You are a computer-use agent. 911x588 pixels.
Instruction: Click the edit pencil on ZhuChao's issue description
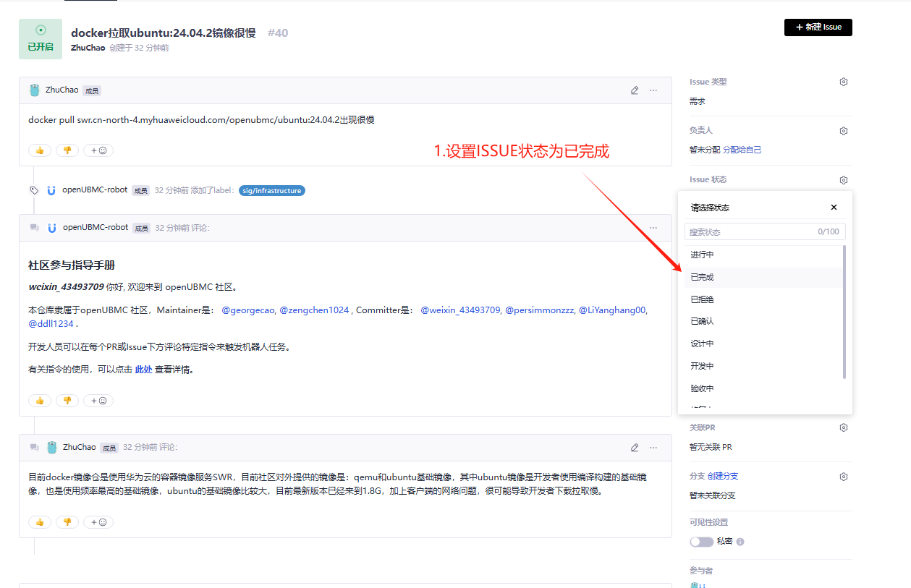click(x=635, y=90)
